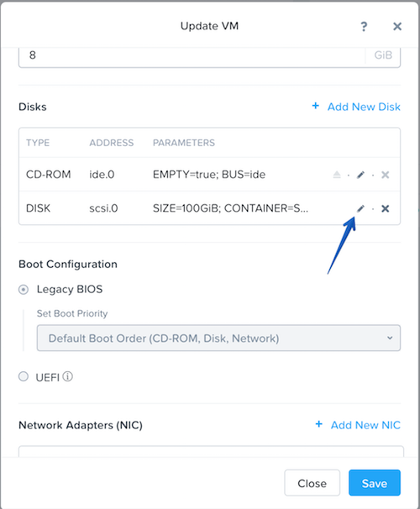Eject the CD-ROM ide.0 media
This screenshot has height=509, width=420.
click(337, 175)
